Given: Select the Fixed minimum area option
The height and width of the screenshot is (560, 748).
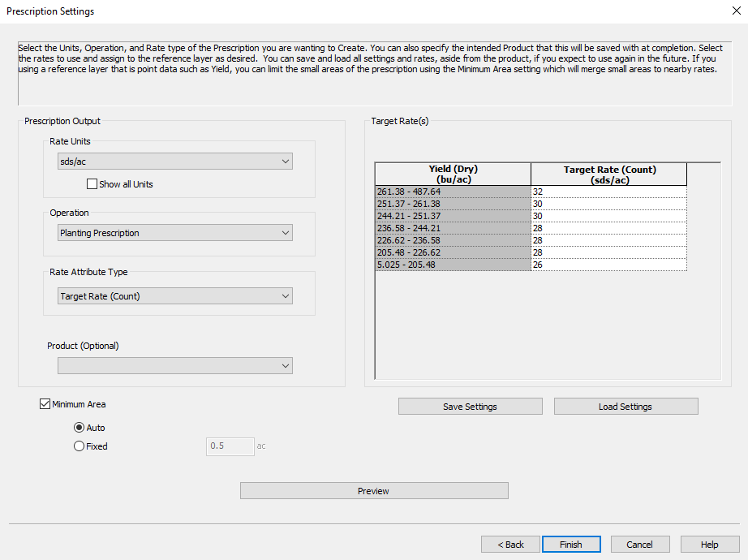Looking at the screenshot, I should click(79, 446).
